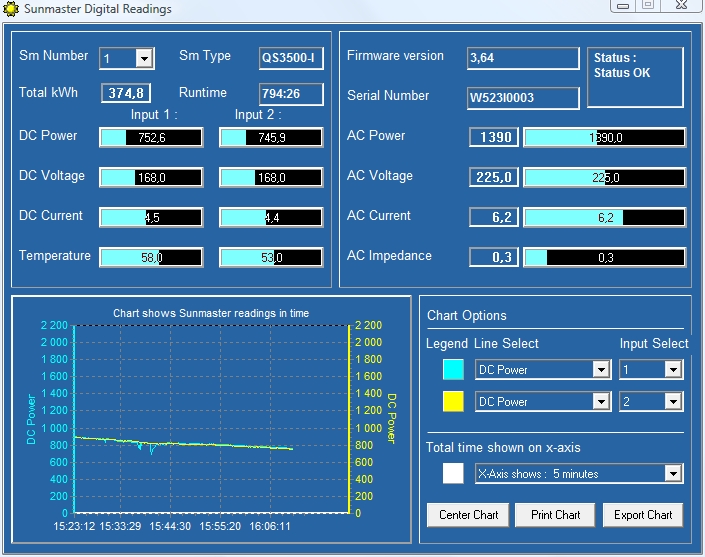Click the Export Chart button

(643, 515)
